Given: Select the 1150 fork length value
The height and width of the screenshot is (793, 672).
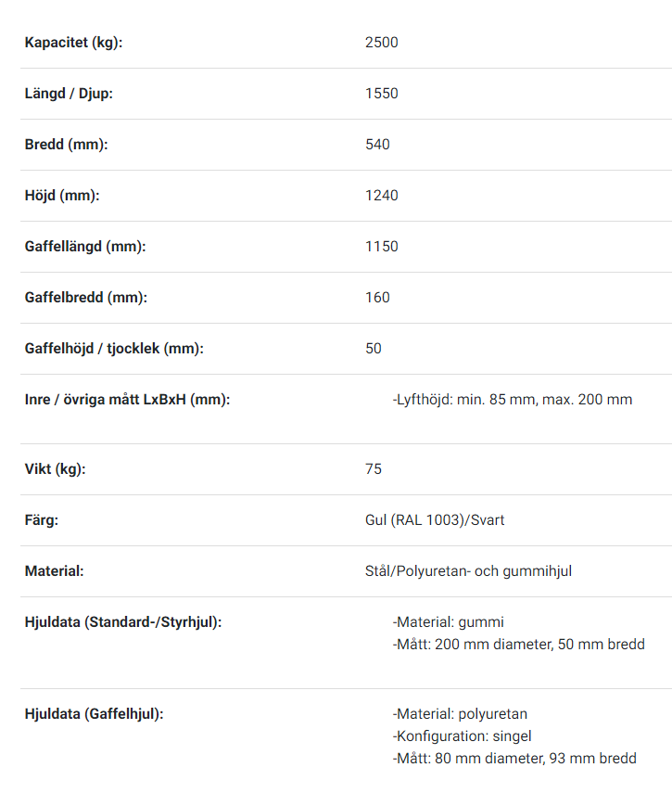Looking at the screenshot, I should point(382,247).
